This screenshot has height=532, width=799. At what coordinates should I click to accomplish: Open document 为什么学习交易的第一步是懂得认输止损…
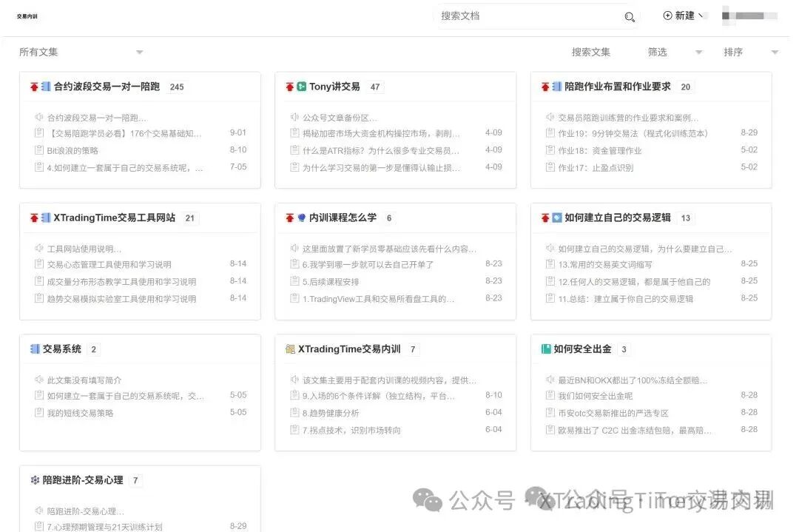click(x=381, y=168)
